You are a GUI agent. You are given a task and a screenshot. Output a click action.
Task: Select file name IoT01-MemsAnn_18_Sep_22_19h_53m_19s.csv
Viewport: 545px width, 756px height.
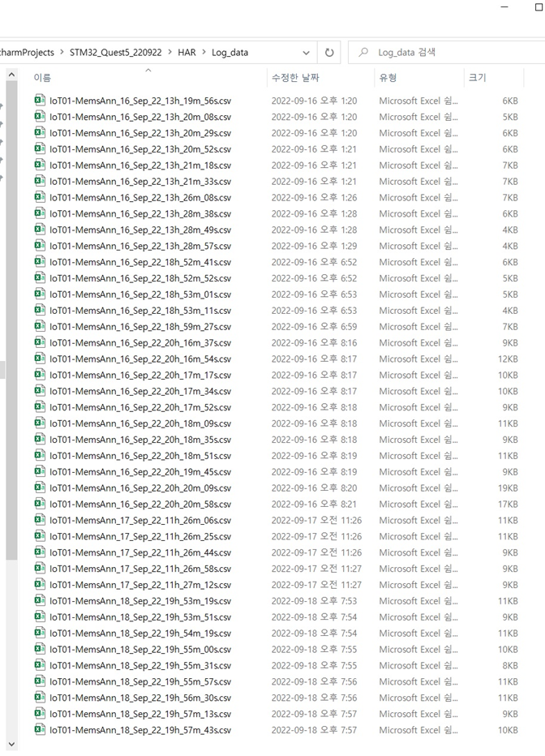coord(140,601)
